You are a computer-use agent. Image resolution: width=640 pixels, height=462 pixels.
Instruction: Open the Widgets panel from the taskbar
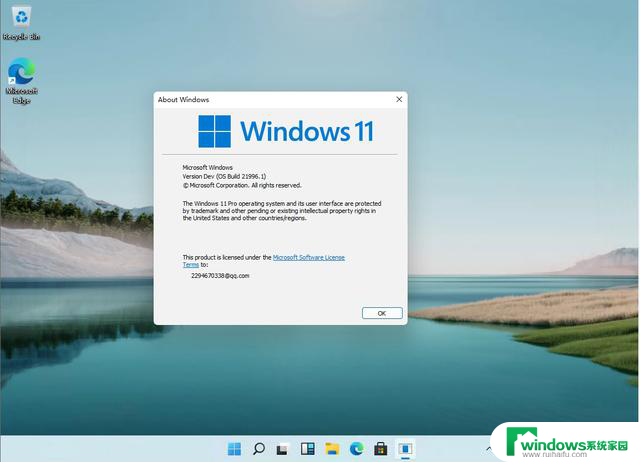(x=307, y=449)
